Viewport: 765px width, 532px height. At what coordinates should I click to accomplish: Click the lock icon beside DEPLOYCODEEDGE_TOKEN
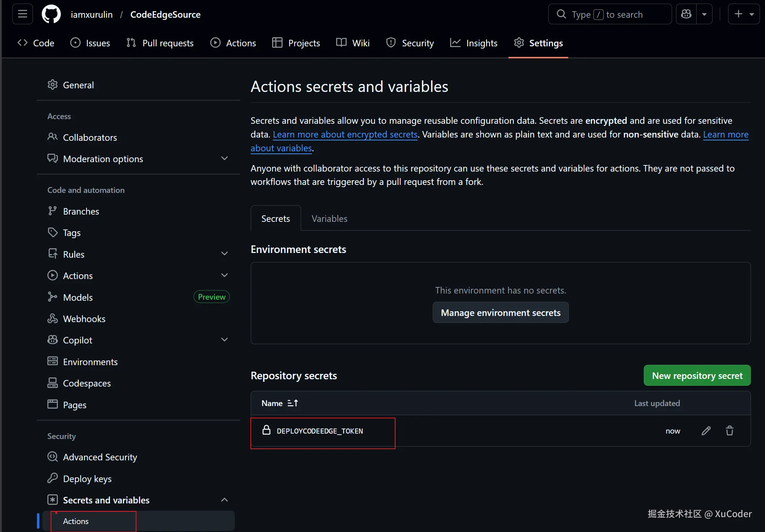(266, 430)
